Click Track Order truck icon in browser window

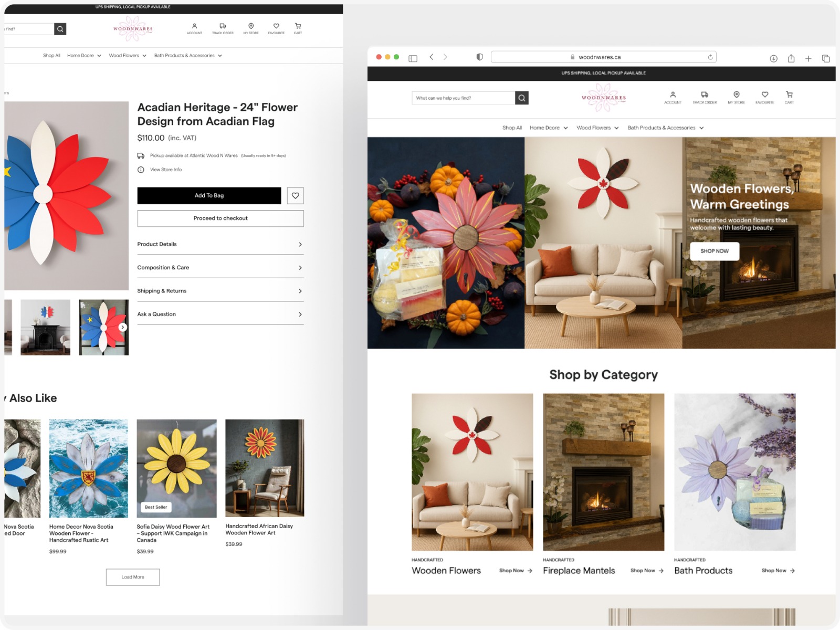[x=705, y=97]
